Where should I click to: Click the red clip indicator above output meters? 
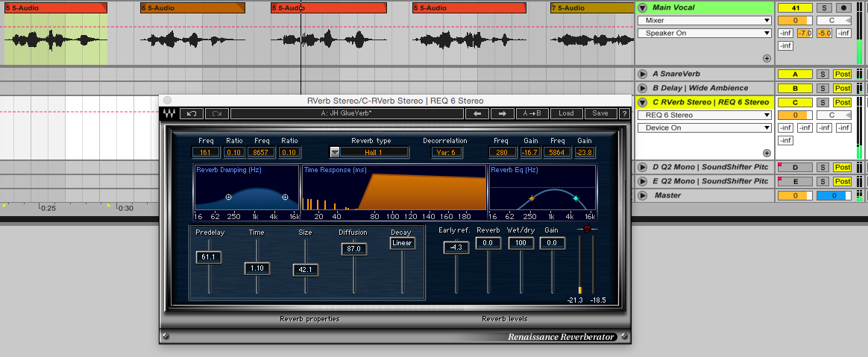coord(587,229)
